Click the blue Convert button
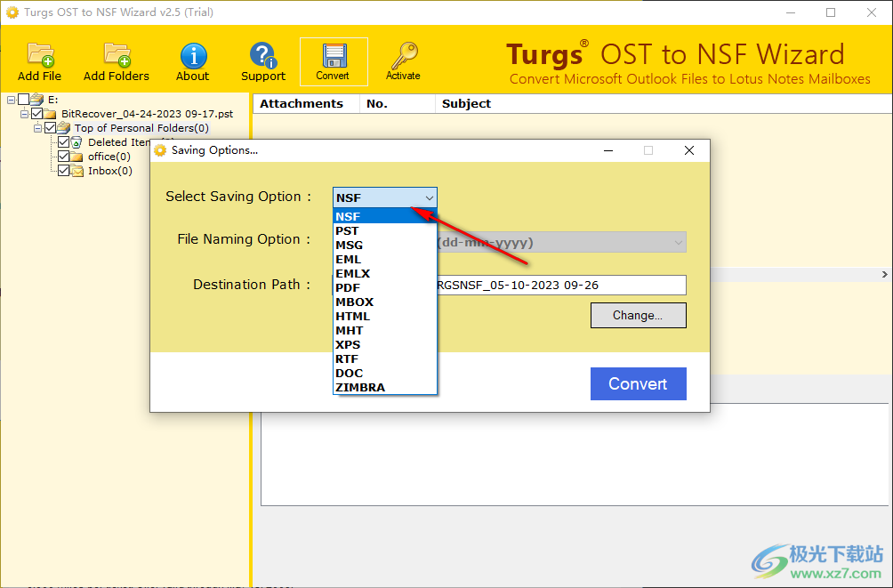Image resolution: width=893 pixels, height=588 pixels. point(638,384)
